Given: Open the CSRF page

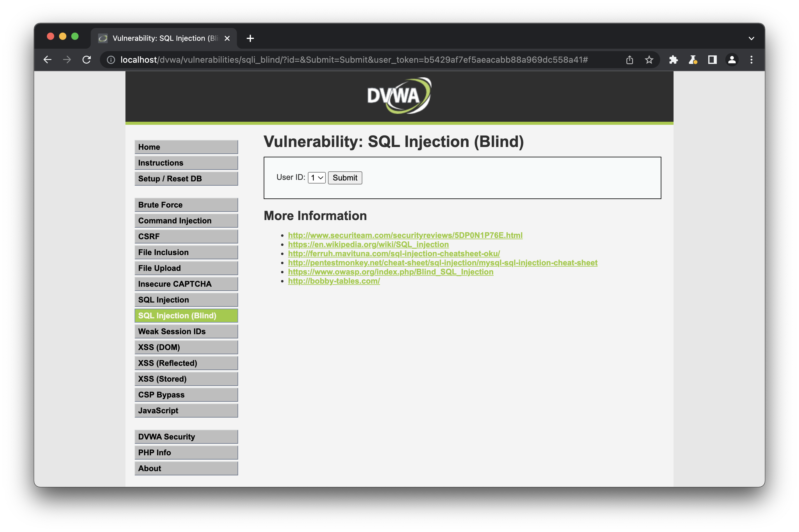Looking at the screenshot, I should (x=186, y=236).
